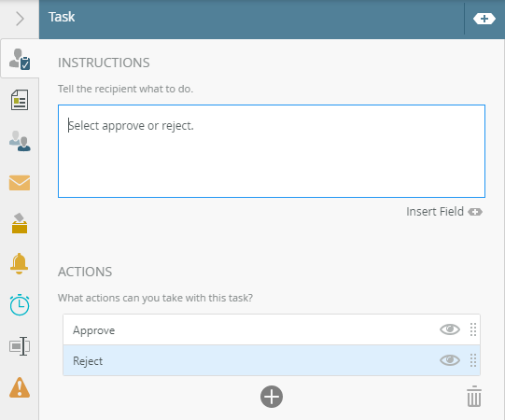This screenshot has height=420, width=505.
Task: Add a new action with plus button
Action: [x=272, y=397]
